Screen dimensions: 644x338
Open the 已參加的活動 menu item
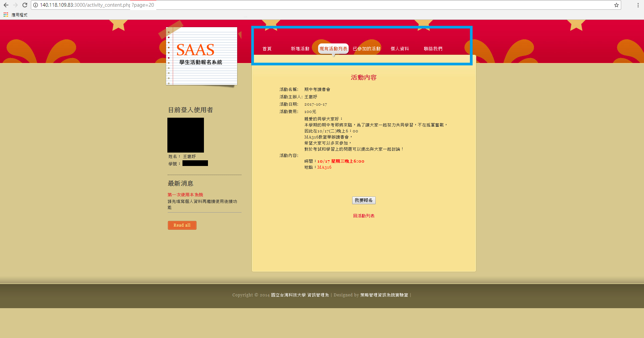coord(367,49)
